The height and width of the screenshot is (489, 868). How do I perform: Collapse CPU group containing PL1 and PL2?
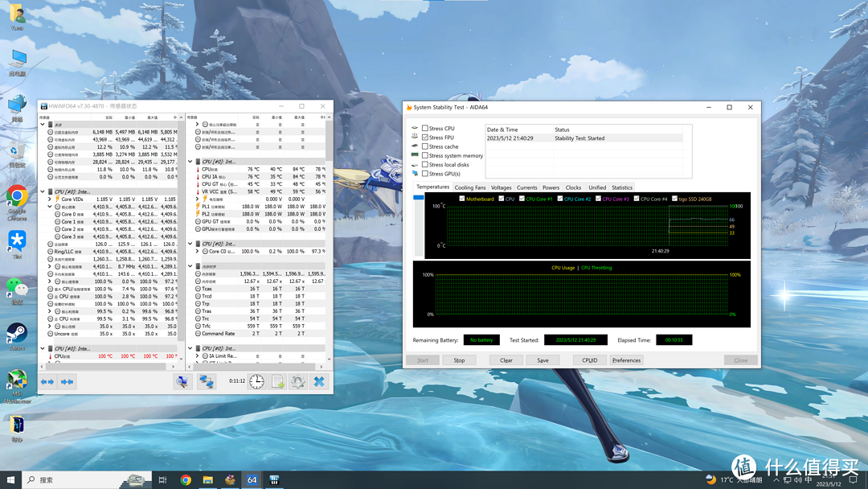tap(190, 162)
